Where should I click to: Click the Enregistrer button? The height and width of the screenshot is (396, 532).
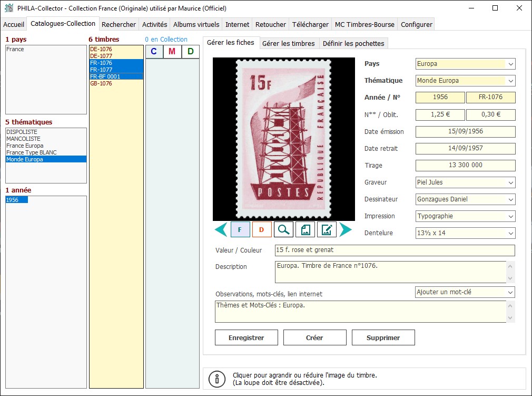[247, 337]
